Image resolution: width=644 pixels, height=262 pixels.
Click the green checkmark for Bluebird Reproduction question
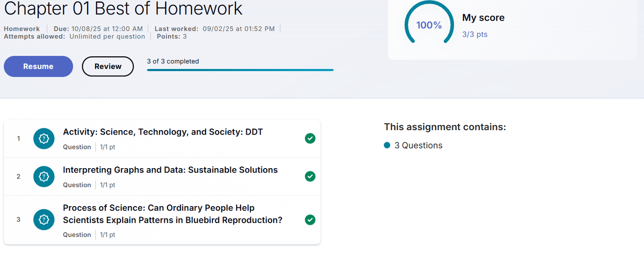[310, 220]
